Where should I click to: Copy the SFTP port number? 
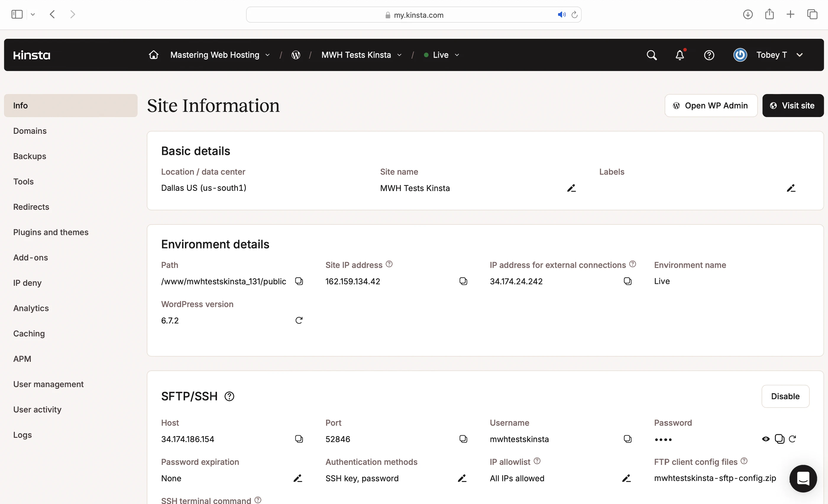point(463,439)
